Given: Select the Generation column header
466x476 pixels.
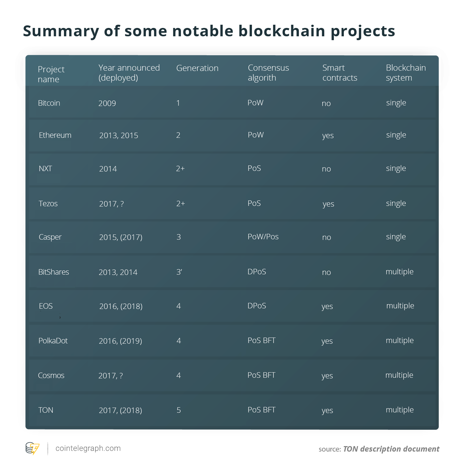Looking at the screenshot, I should pyautogui.click(x=197, y=68).
